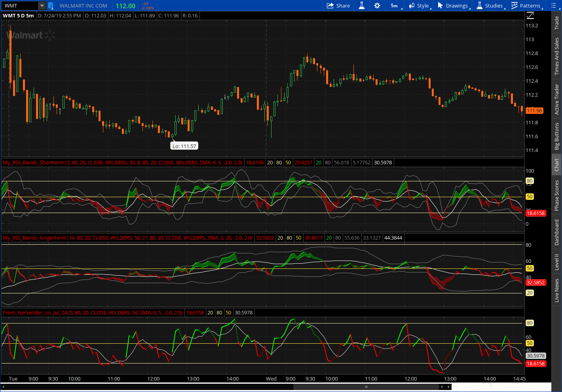
Task: Open the Studies menu
Action: pyautogui.click(x=490, y=6)
